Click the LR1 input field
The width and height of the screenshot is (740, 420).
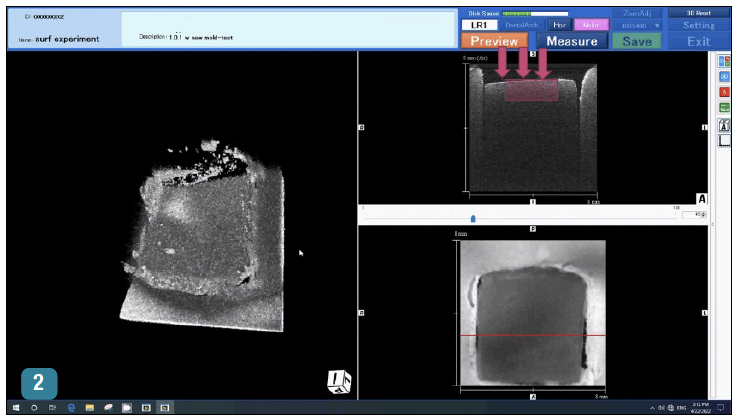click(x=478, y=25)
